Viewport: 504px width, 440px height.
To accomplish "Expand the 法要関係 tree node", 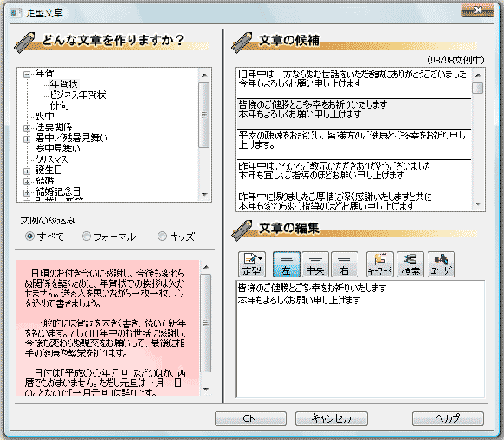I will tap(27, 129).
